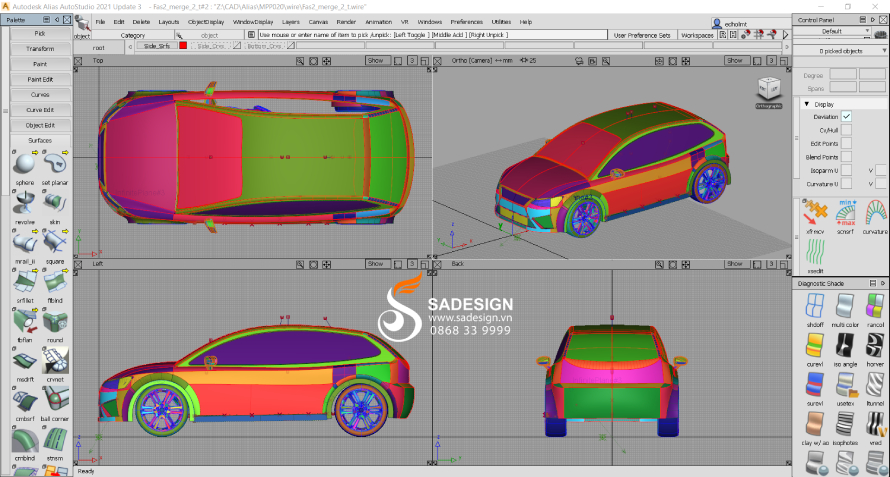890x477 pixels.
Task: Apply the curevl curvature evaluation shade
Action: pos(815,346)
